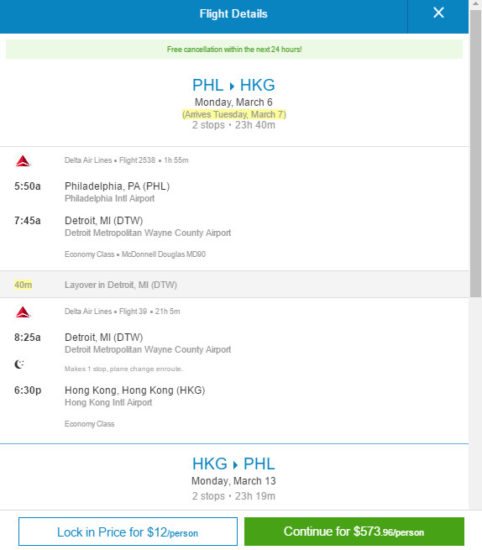Select the PHL to HKG route heading
The width and height of the screenshot is (482, 550).
[x=234, y=85]
